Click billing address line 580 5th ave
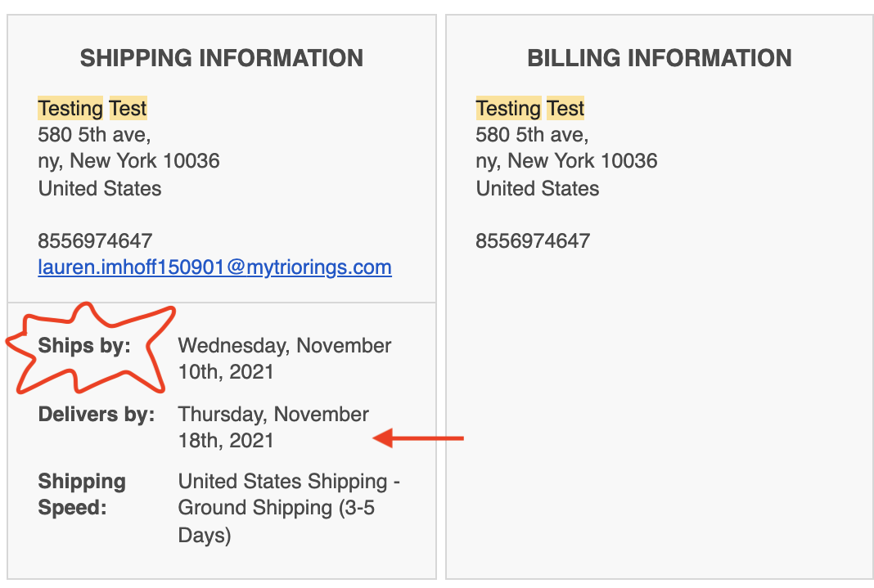This screenshot has height=588, width=874. point(532,135)
